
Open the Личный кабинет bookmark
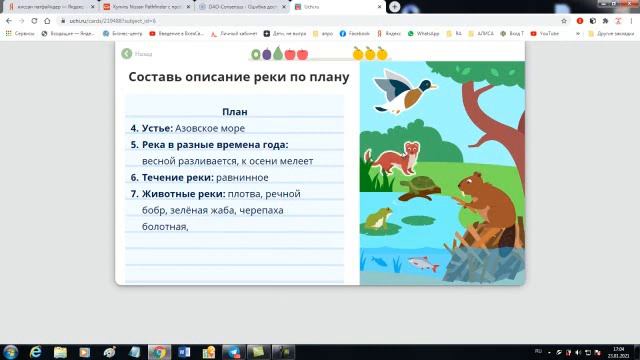(234, 33)
